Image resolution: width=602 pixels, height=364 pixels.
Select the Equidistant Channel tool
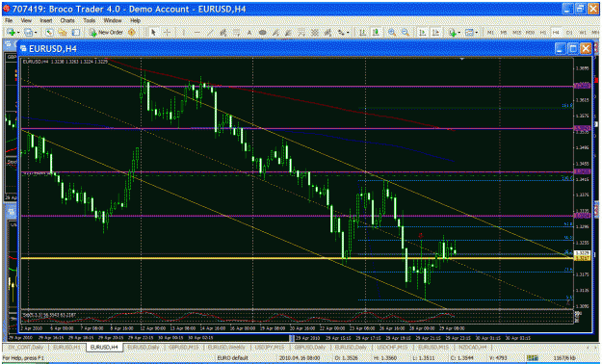[x=222, y=33]
